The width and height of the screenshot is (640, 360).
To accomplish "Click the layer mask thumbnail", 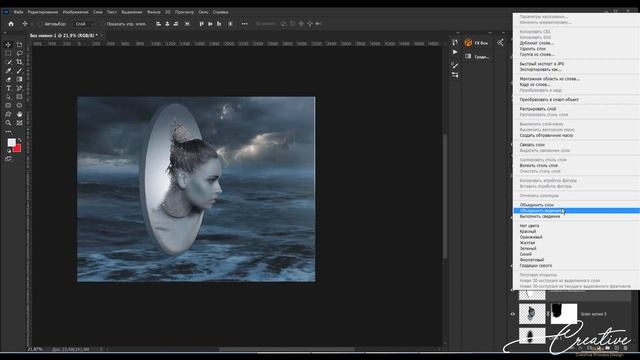I will coord(564,314).
